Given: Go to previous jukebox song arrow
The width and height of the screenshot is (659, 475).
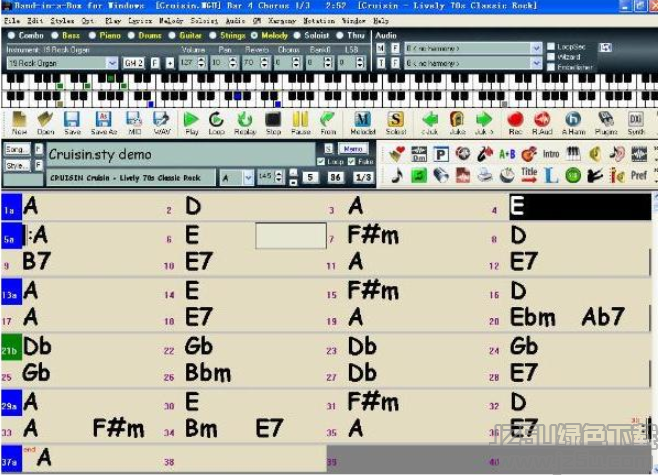Looking at the screenshot, I should [430, 123].
